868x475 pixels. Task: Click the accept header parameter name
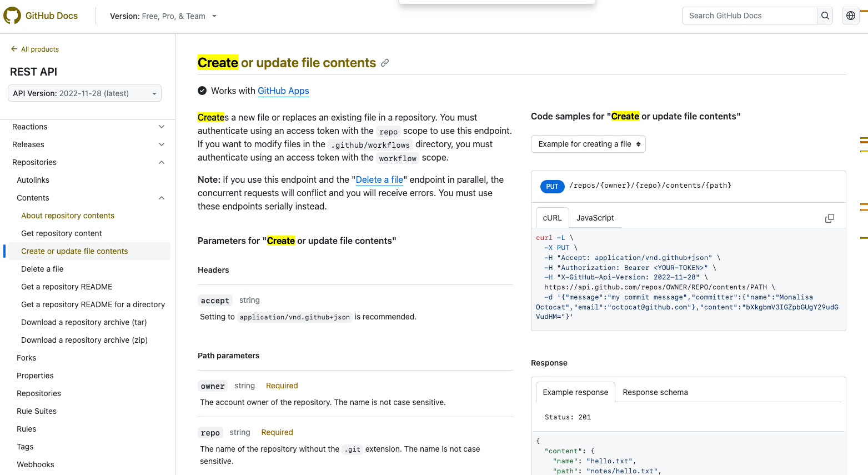click(x=215, y=301)
